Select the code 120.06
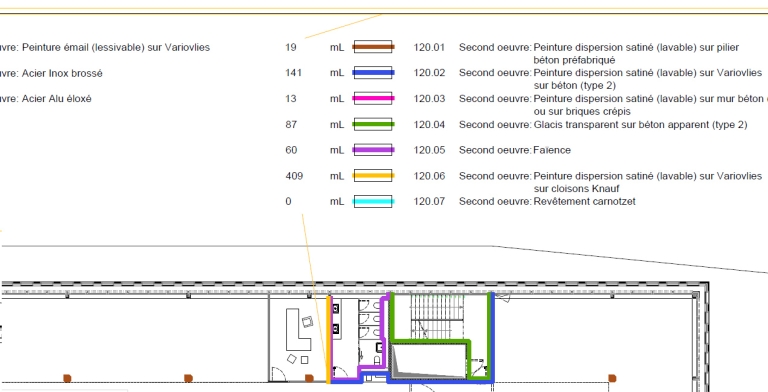 point(429,175)
